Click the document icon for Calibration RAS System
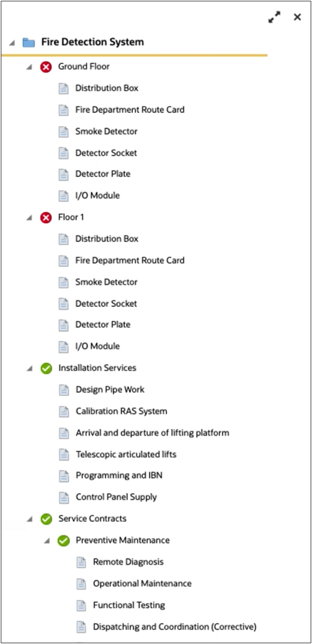This screenshot has width=312, height=644. 63,412
